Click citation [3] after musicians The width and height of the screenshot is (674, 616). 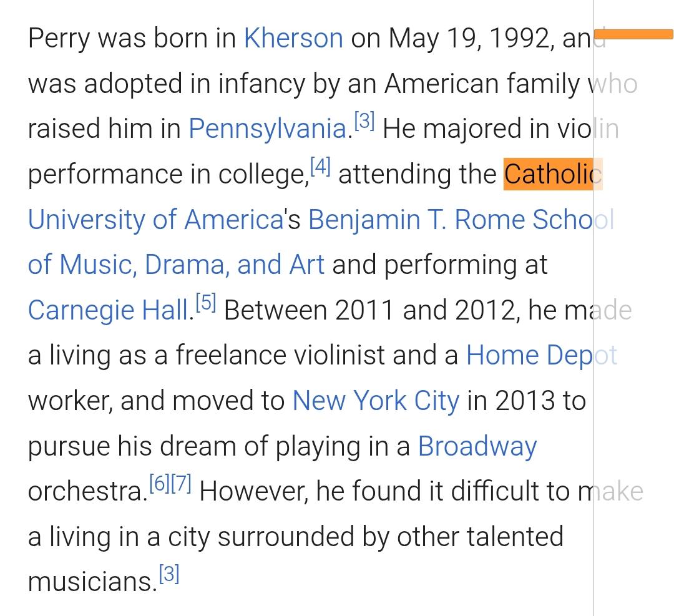coord(169,574)
